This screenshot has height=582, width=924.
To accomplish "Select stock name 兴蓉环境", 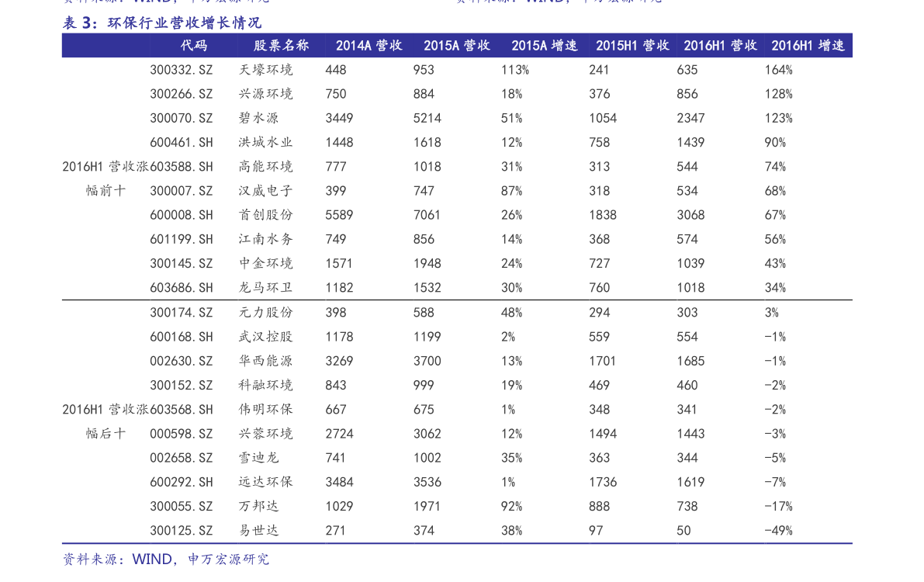I will point(266,434).
